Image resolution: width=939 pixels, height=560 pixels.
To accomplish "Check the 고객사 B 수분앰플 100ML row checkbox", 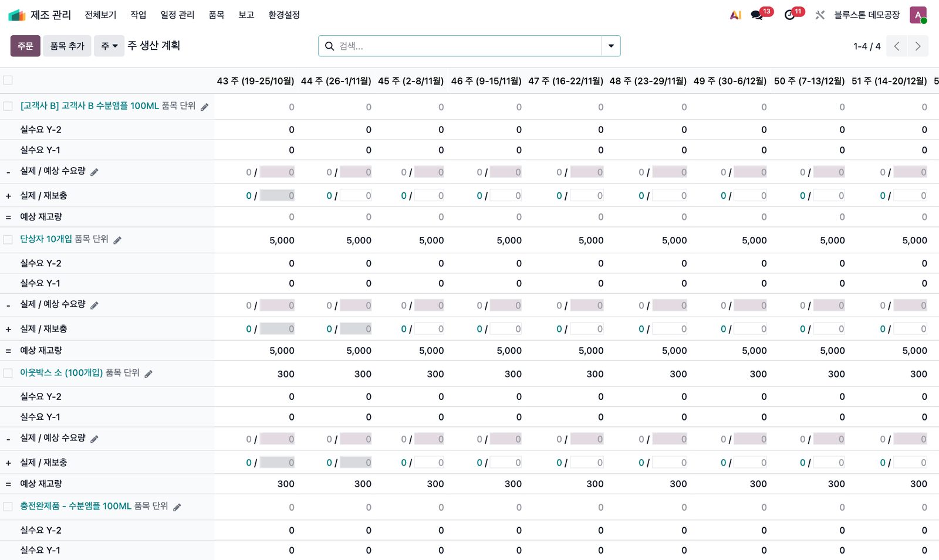I will pyautogui.click(x=8, y=106).
